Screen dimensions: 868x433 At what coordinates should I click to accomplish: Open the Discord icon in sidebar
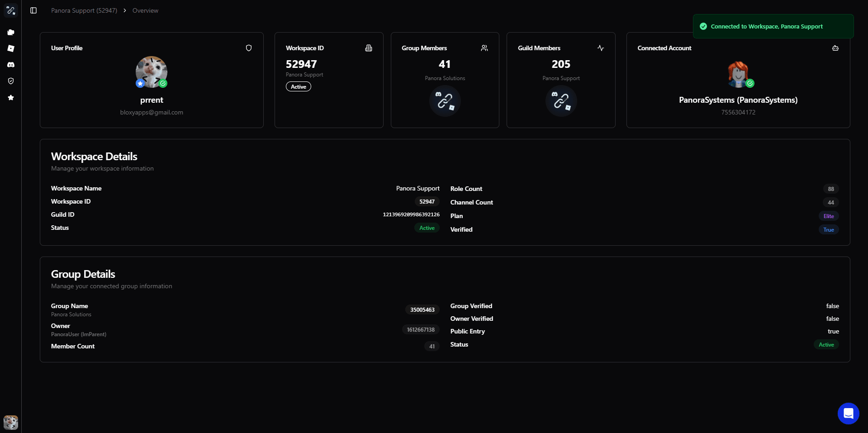11,65
